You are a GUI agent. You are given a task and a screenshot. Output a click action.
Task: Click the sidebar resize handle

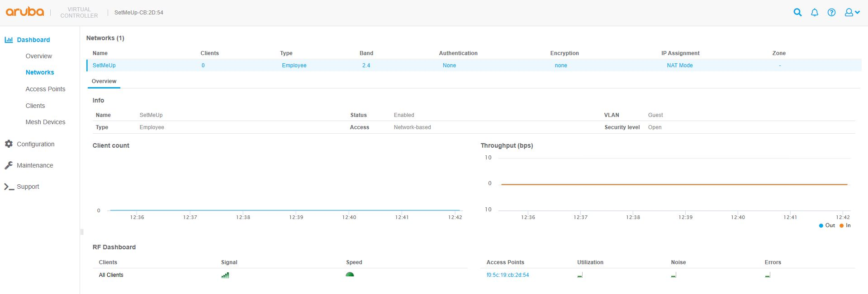(82, 232)
